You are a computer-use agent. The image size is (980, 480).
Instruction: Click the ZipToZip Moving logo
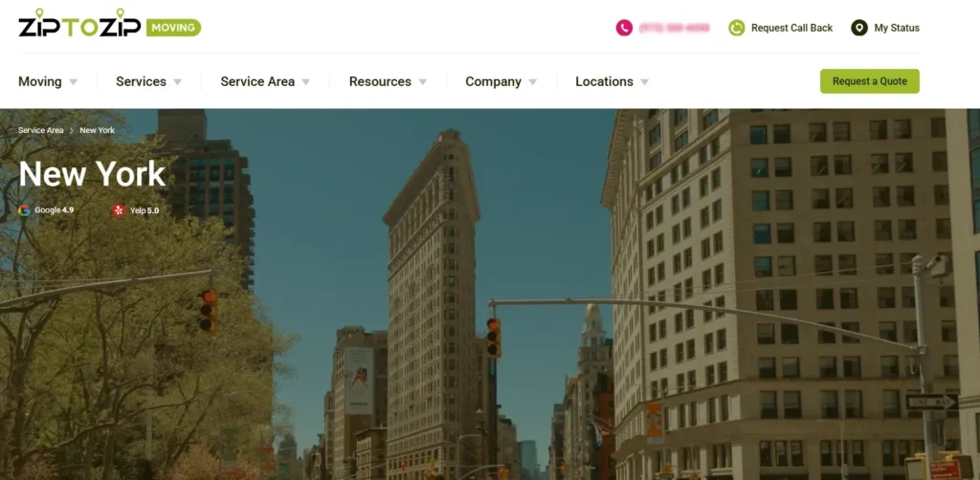click(79, 23)
